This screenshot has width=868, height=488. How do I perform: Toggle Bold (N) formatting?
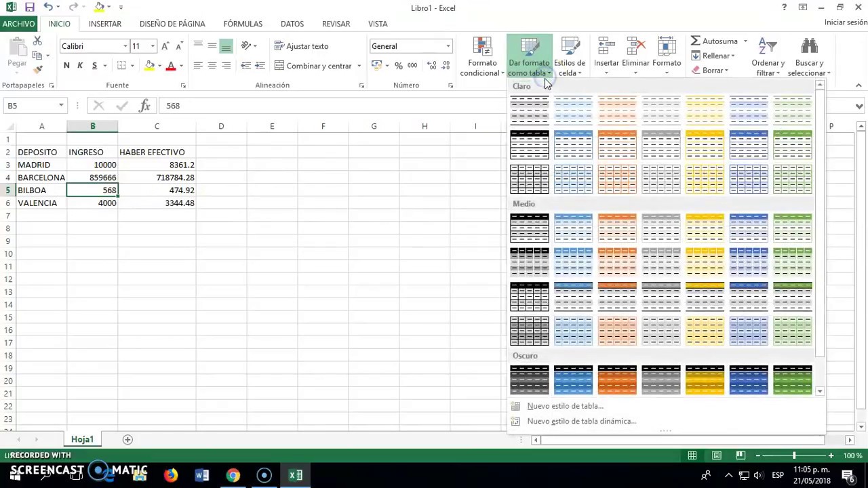66,66
